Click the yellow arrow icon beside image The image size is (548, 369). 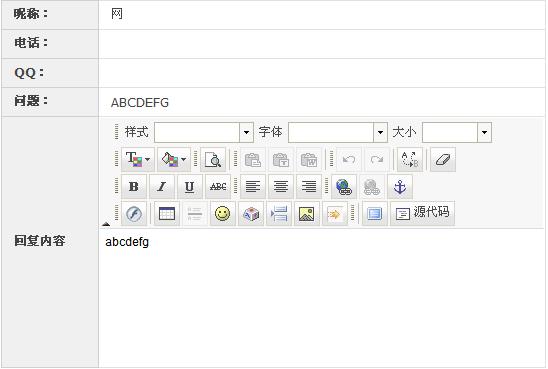coord(334,214)
